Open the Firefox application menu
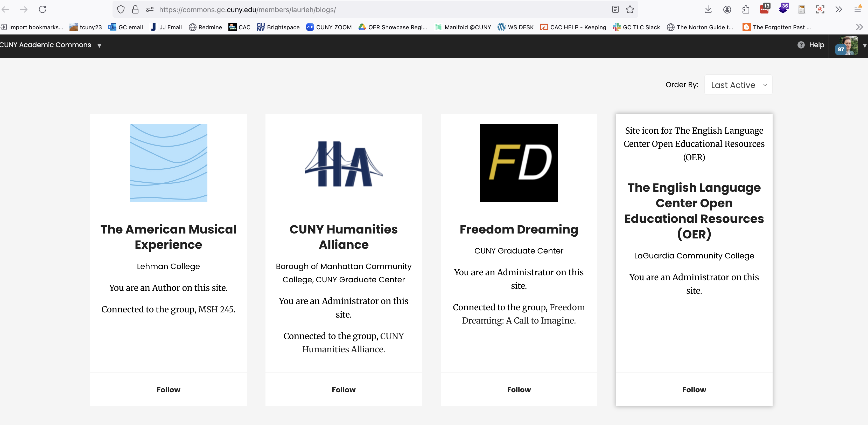The width and height of the screenshot is (868, 425). coord(858,9)
